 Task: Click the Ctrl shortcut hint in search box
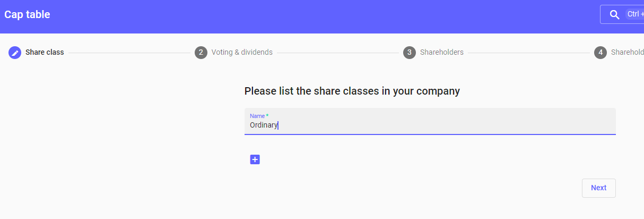click(x=634, y=15)
